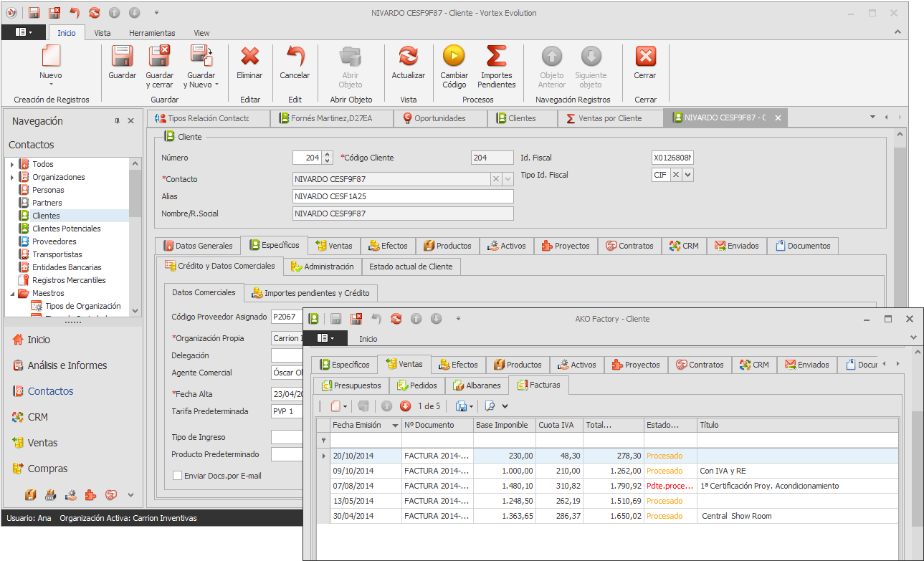Run the Cambiar Código process
The height and width of the screenshot is (561, 924).
(x=454, y=57)
